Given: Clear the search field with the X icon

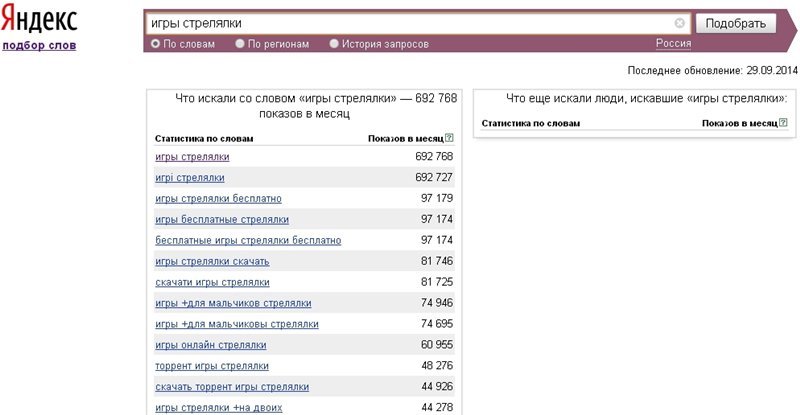Looking at the screenshot, I should click(679, 23).
